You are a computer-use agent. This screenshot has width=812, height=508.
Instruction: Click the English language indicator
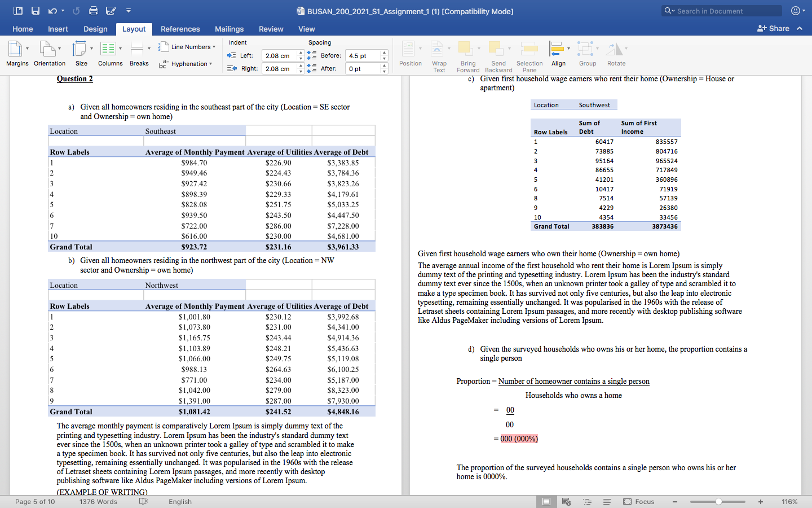pyautogui.click(x=180, y=502)
